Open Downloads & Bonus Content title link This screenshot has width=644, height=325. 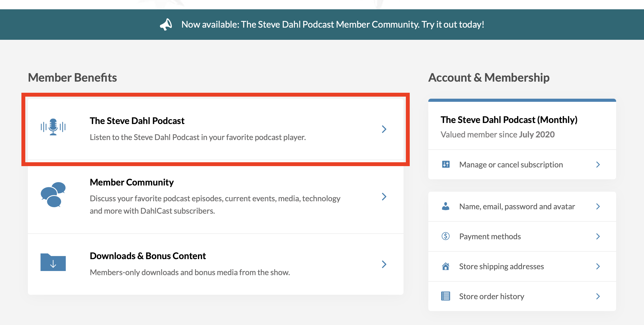pyautogui.click(x=148, y=256)
